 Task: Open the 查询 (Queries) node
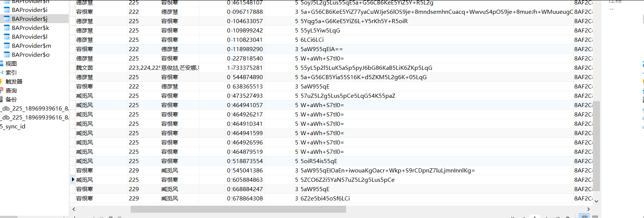click(11, 90)
